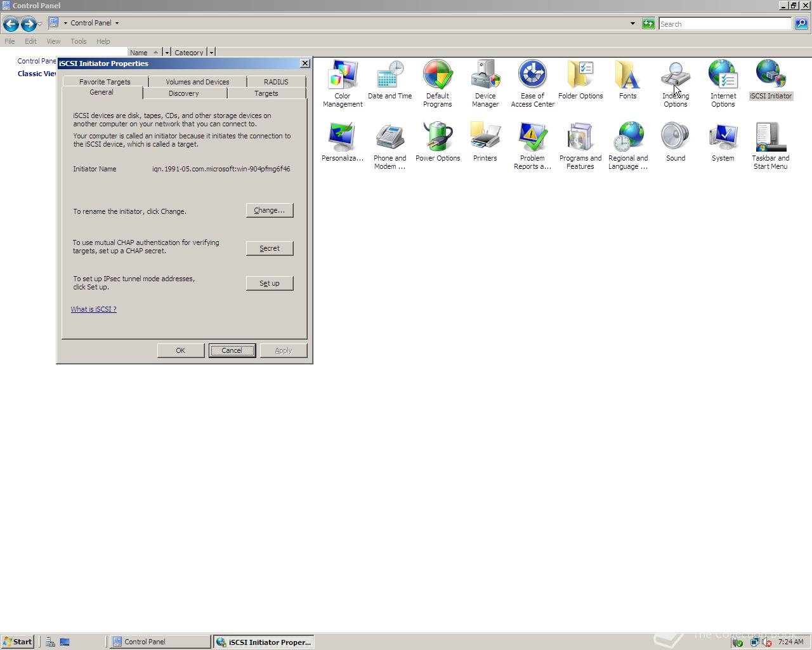The image size is (812, 650).
Task: Click the search magnifier button
Action: [801, 23]
